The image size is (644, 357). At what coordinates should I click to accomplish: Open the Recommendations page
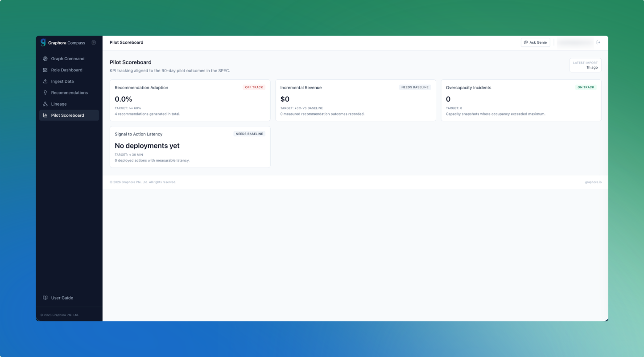tap(69, 93)
